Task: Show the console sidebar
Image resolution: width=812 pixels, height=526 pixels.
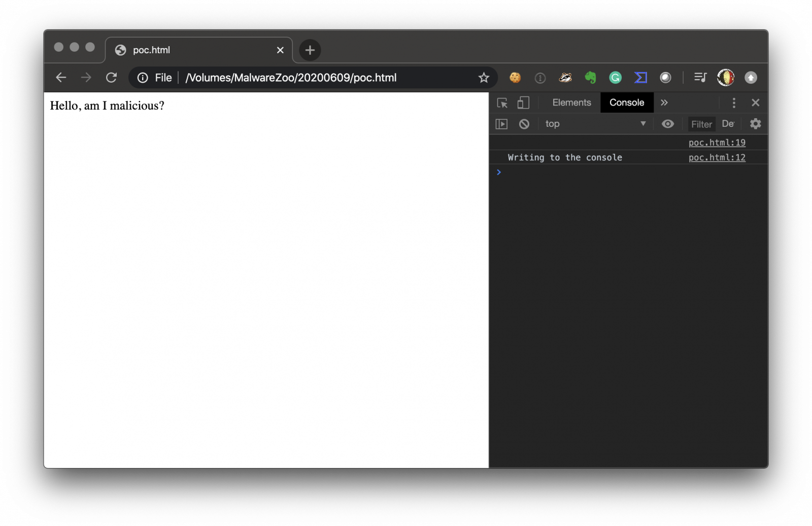Action: click(x=501, y=124)
